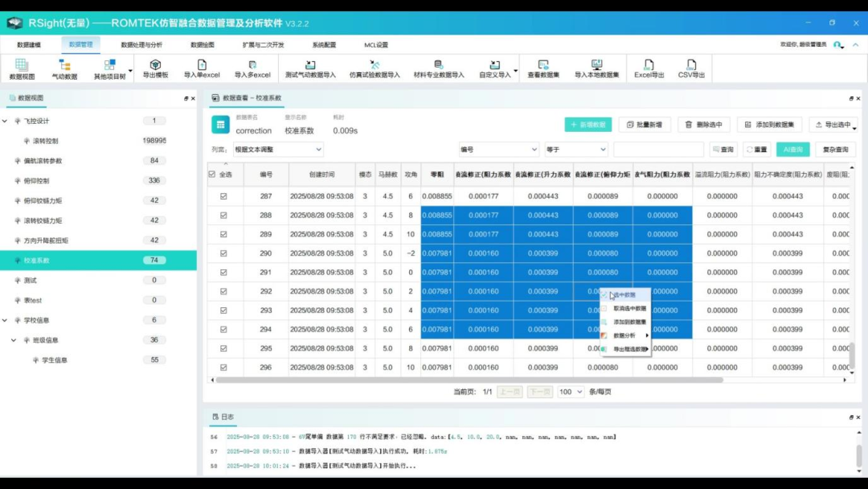Collapse the 飞控设计 tree node
The width and height of the screenshot is (868, 489).
pos(17,121)
